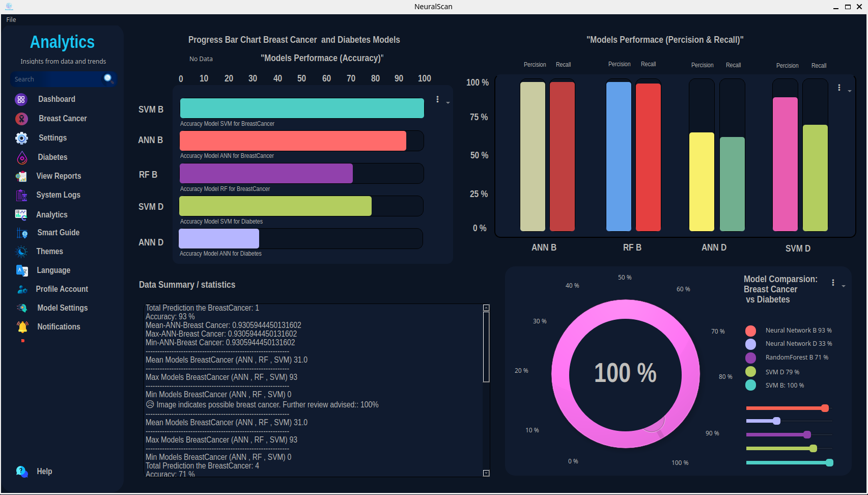
Task: Open the Breast Cancer ribbon icon
Action: 21,119
